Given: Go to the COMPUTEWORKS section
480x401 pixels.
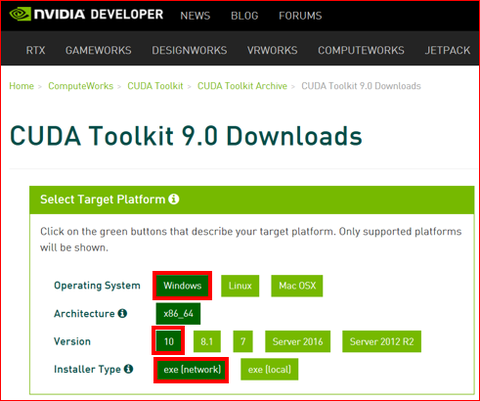Looking at the screenshot, I should pyautogui.click(x=361, y=50).
